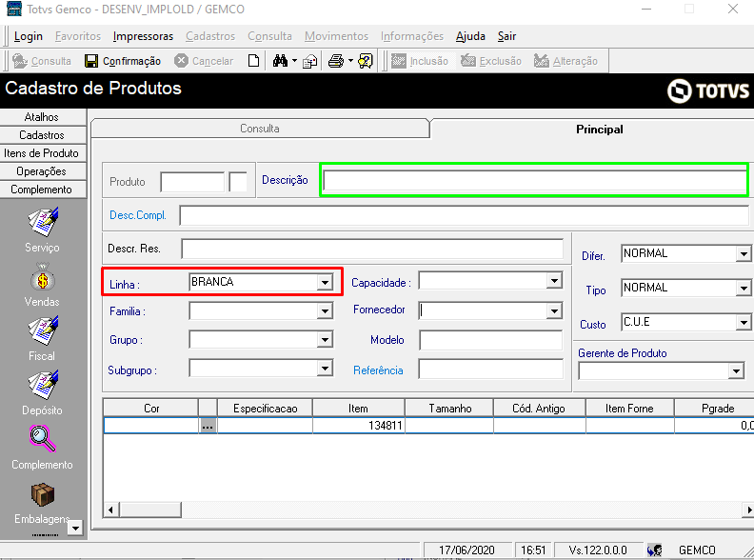Expand the Subgrupo dropdown
The height and width of the screenshot is (560, 754).
[325, 369]
